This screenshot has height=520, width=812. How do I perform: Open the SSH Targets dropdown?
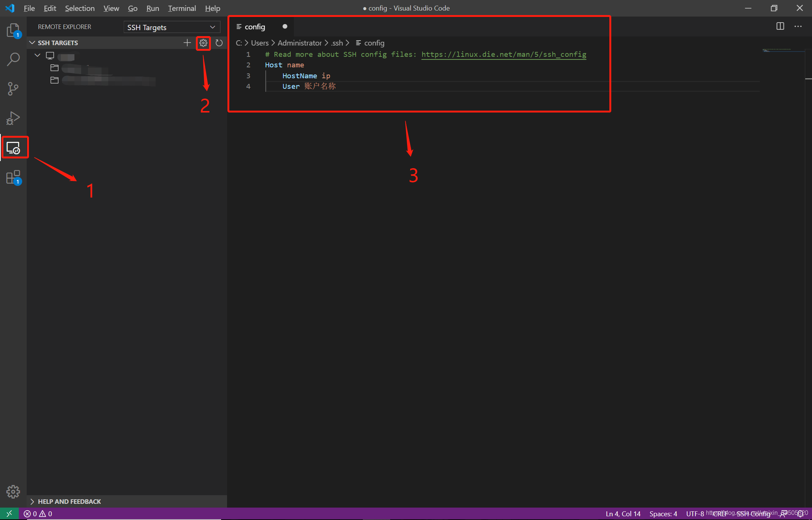pyautogui.click(x=171, y=27)
